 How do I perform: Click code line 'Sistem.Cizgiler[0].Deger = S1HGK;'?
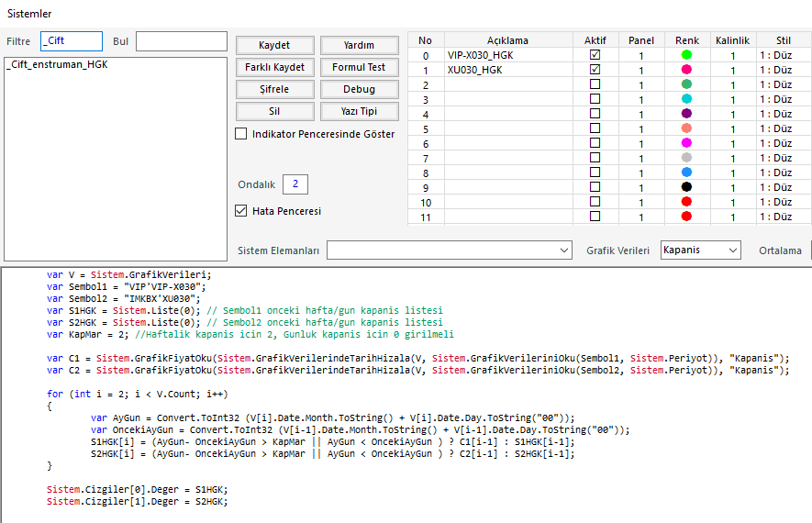tap(138, 489)
